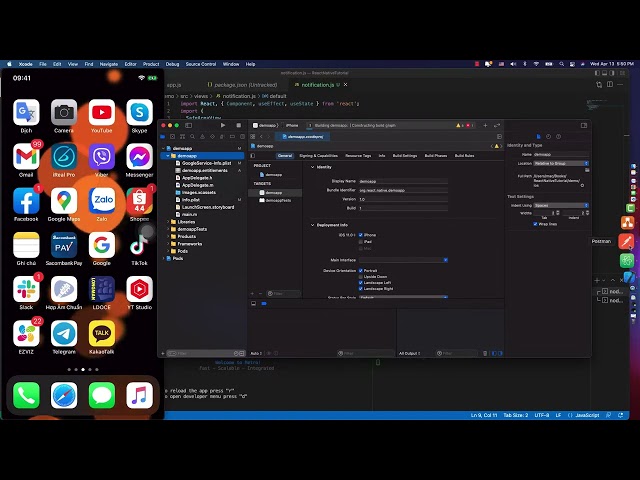Image resolution: width=640 pixels, height=480 pixels.
Task: Open the TikTok app on the phone
Action: [x=139, y=245]
